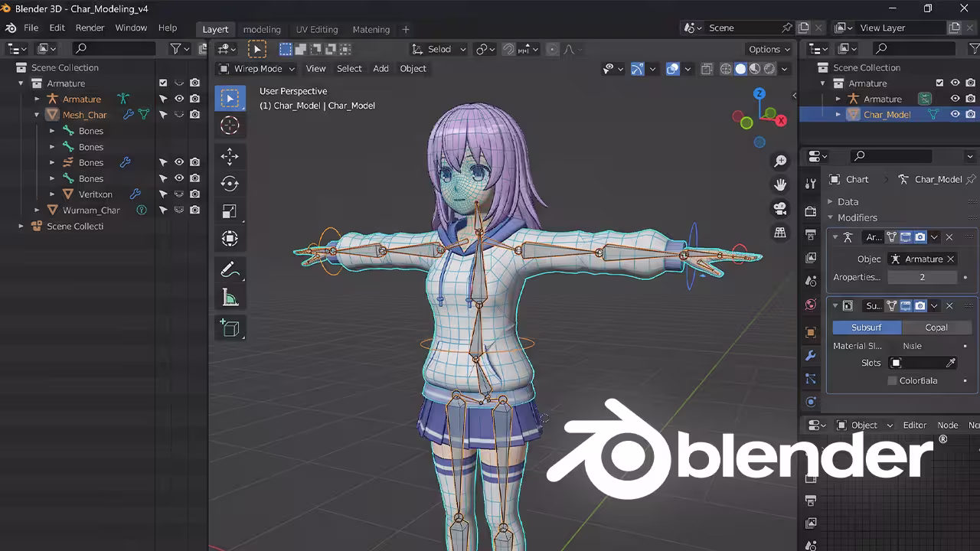
Task: Toggle visibility of Wurnam_Char in outliner
Action: tap(179, 210)
